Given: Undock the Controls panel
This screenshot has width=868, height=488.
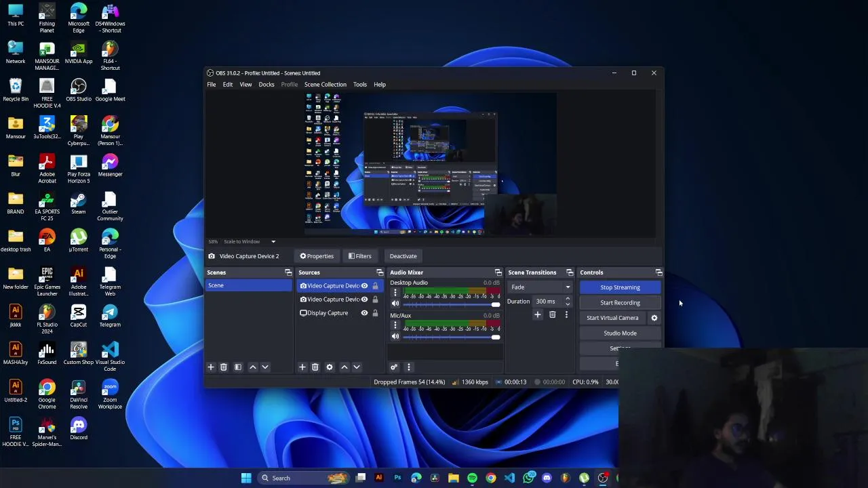Looking at the screenshot, I should pyautogui.click(x=658, y=272).
